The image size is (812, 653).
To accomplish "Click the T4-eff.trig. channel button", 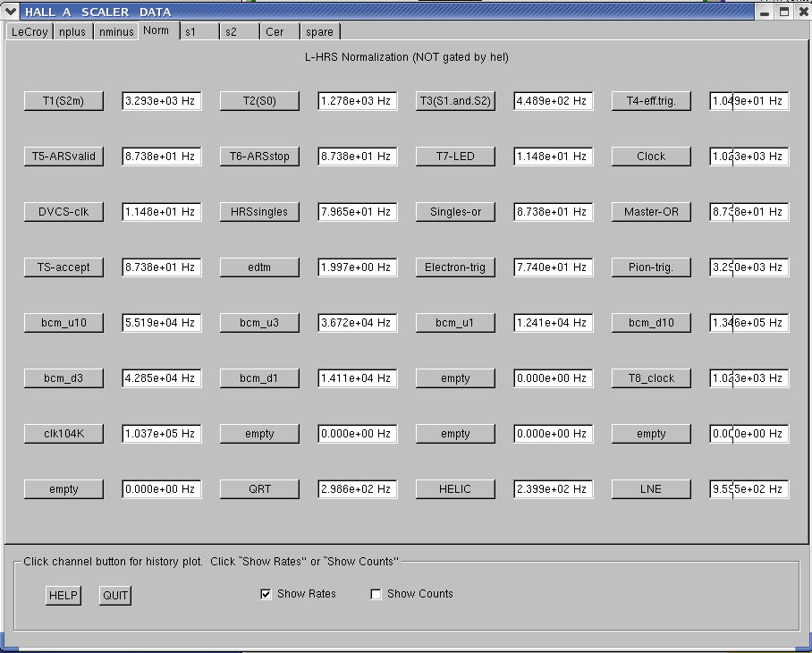I will click(651, 101).
